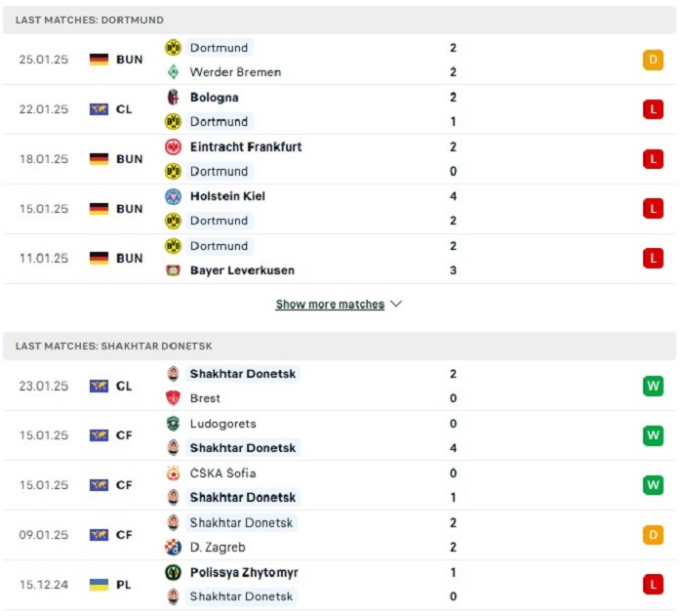This screenshot has height=616, width=683.
Task: Click the Bologna club crest
Action: (173, 98)
